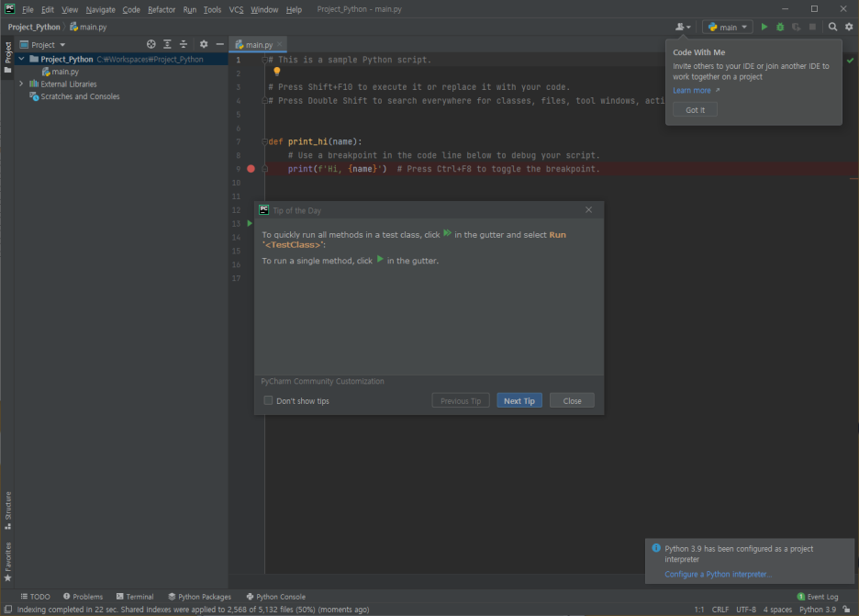
Task: Click the inspection green checkmark in editor corner
Action: [x=850, y=61]
